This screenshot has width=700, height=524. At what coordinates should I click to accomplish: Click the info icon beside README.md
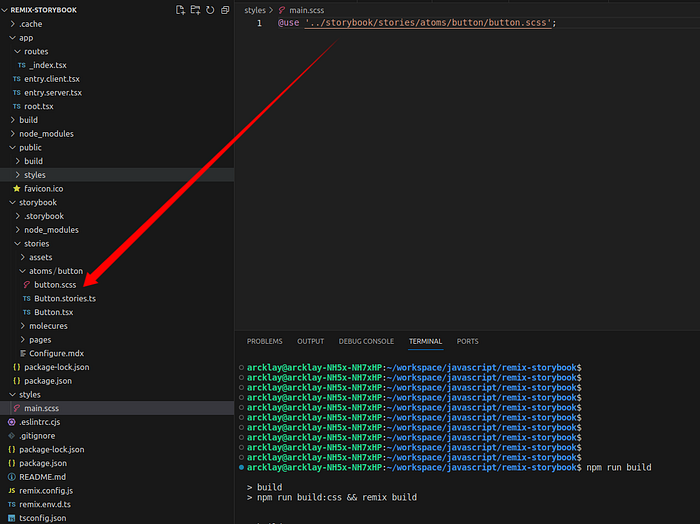(x=12, y=477)
